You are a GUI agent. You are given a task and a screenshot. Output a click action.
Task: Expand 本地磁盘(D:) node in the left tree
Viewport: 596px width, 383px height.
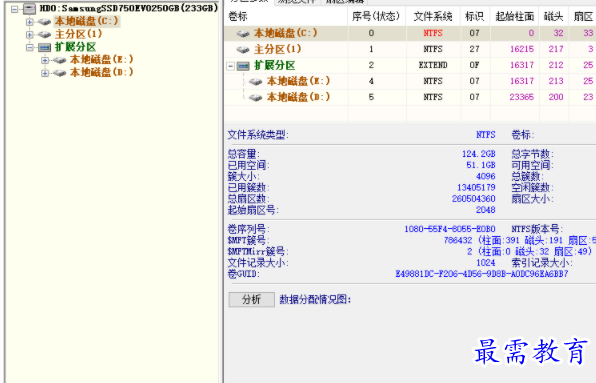44,73
